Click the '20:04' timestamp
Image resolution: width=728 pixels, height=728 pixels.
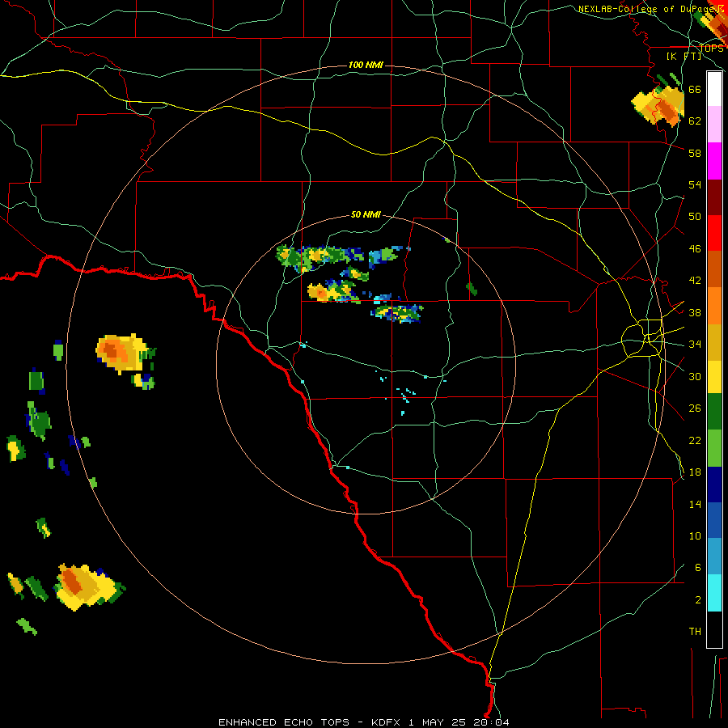pyautogui.click(x=491, y=722)
